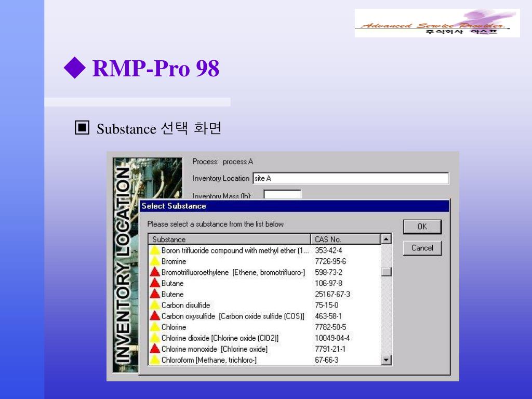Screen dimensions: 532x399
Task: Select 'Bromotrifluoroethylene [Ethene, bromotrifluoro-]' entry
Action: point(233,272)
